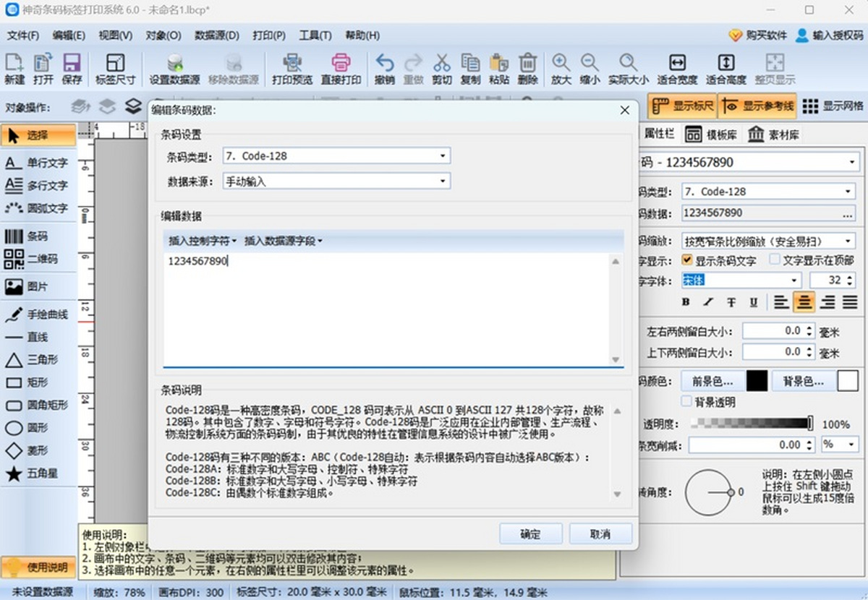Click the 确定 button
Image resolution: width=868 pixels, height=600 pixels.
click(x=530, y=534)
